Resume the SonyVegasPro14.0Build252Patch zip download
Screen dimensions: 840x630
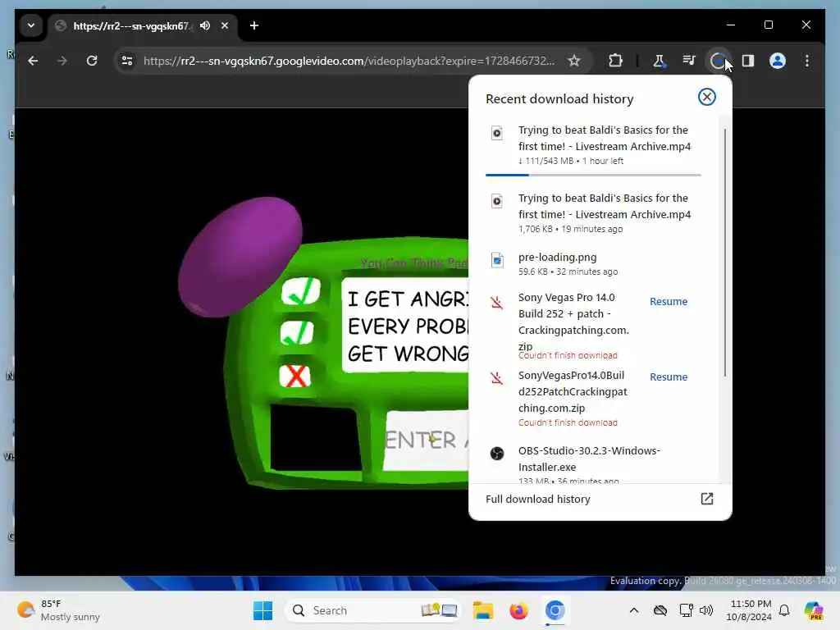(x=668, y=377)
